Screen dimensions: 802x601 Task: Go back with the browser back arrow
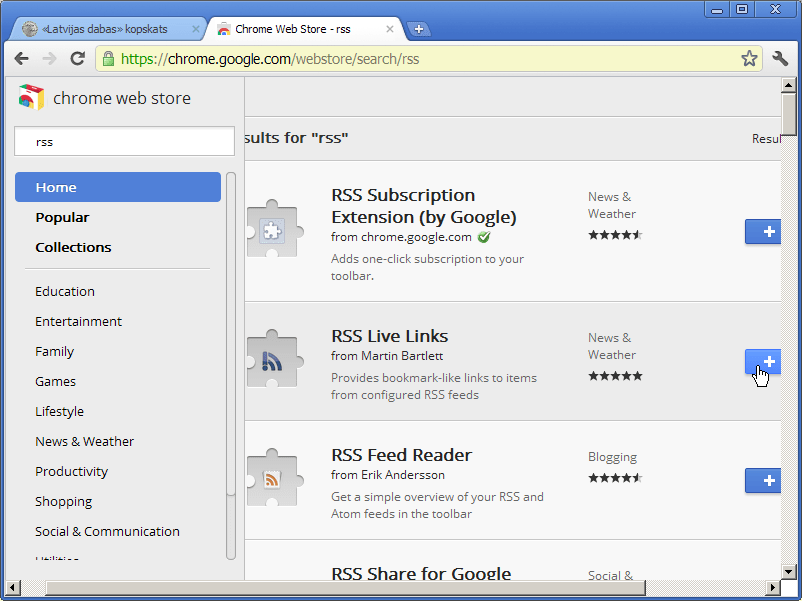click(x=21, y=58)
